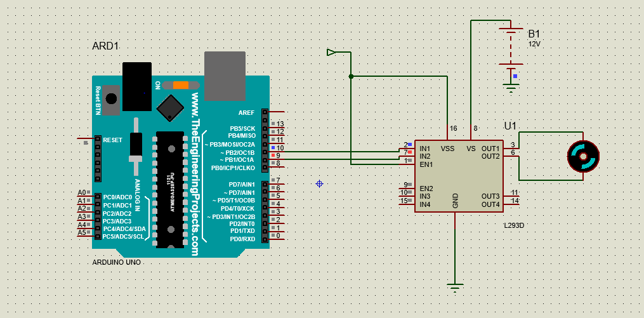Click the PC0/ADC0 analog pin label
The image size is (644, 318).
coord(117,197)
